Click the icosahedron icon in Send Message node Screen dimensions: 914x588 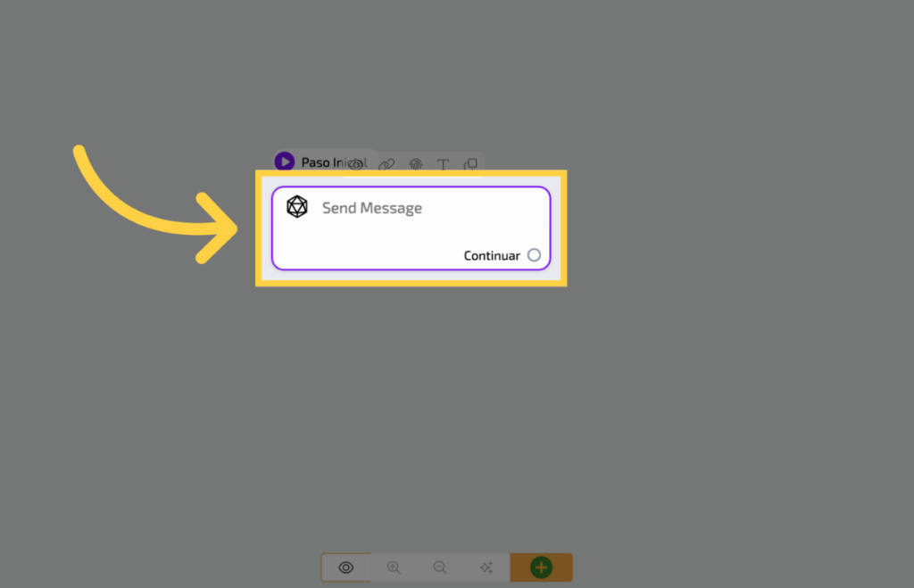pyautogui.click(x=297, y=207)
